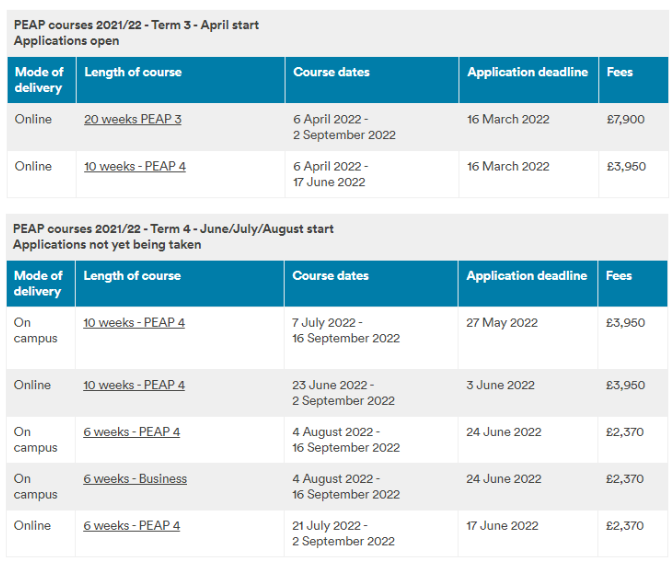Click Term 3 Mode of delivery header
Image resolution: width=670 pixels, height=564 pixels.
click(x=39, y=80)
